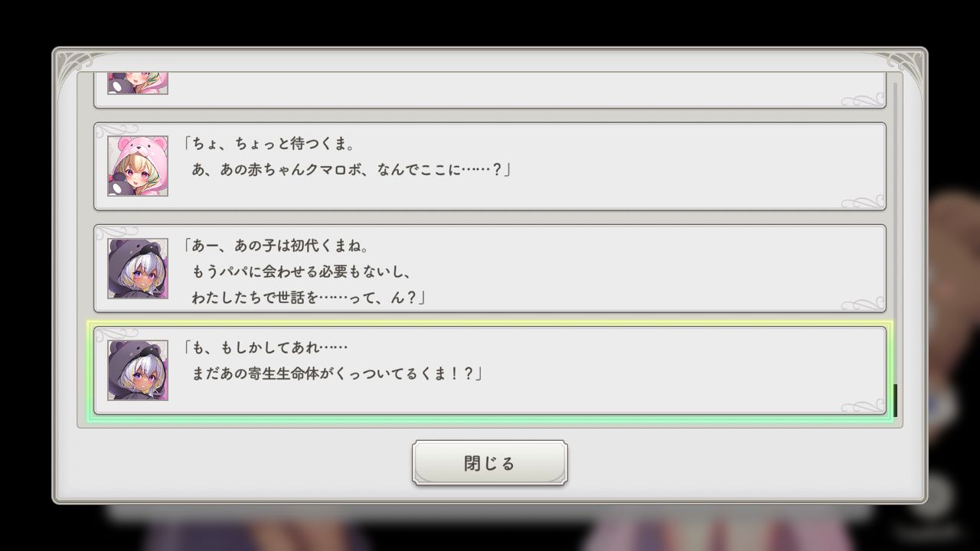Click text わたしたちで世話を……って、ん？
This screenshot has height=551, width=980.
click(309, 298)
